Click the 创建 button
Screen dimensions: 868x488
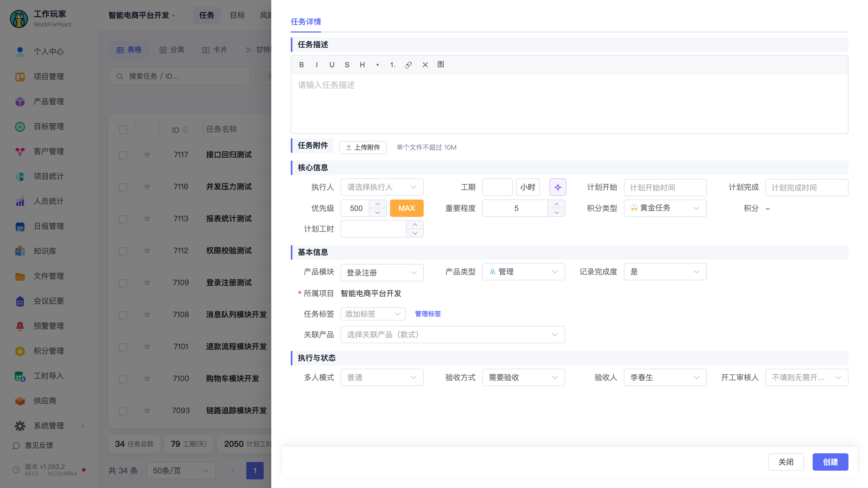point(830,462)
